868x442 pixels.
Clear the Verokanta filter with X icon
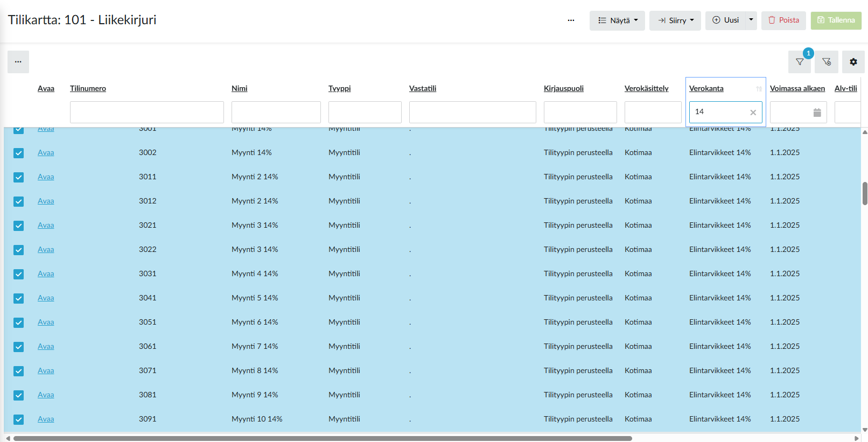click(x=753, y=113)
